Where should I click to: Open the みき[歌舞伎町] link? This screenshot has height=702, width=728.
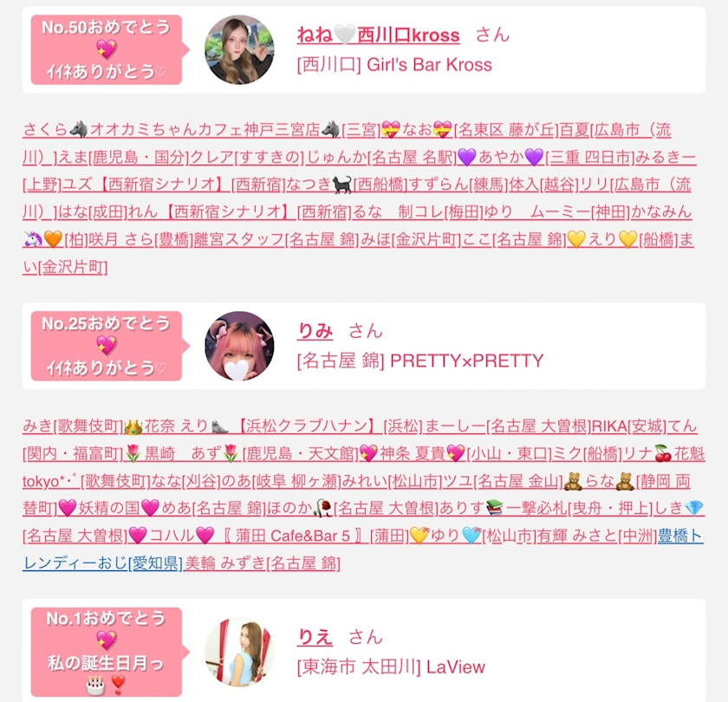click(x=73, y=426)
